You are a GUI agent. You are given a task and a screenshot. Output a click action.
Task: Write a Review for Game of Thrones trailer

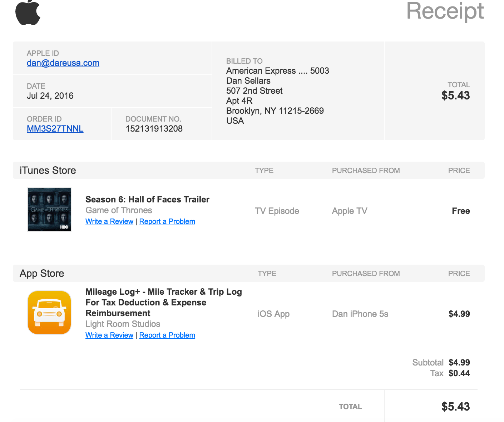[x=109, y=221]
